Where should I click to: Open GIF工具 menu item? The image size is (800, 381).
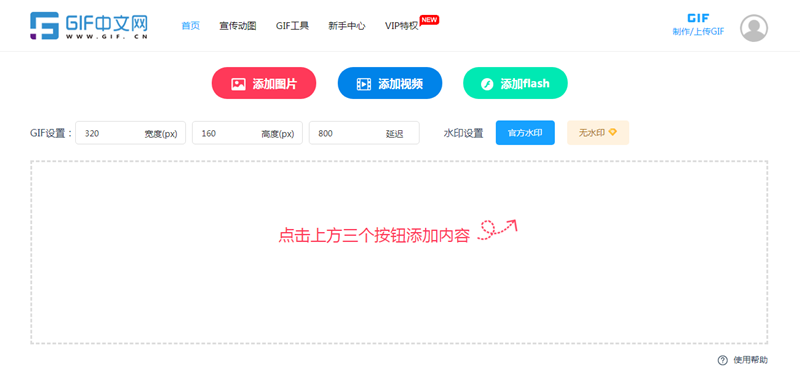pyautogui.click(x=292, y=26)
